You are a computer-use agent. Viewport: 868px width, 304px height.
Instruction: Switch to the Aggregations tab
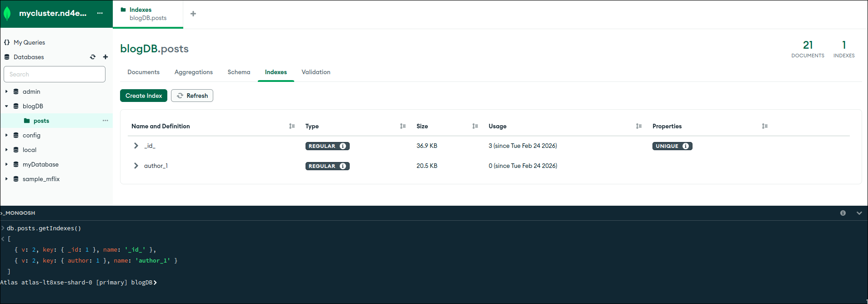click(194, 72)
